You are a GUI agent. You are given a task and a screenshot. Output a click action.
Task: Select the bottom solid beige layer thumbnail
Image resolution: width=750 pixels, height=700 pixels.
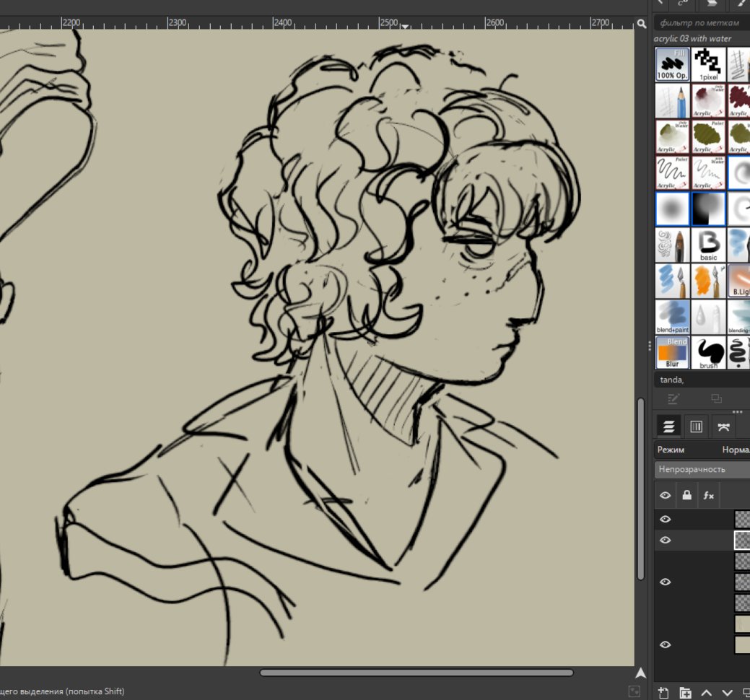742,644
